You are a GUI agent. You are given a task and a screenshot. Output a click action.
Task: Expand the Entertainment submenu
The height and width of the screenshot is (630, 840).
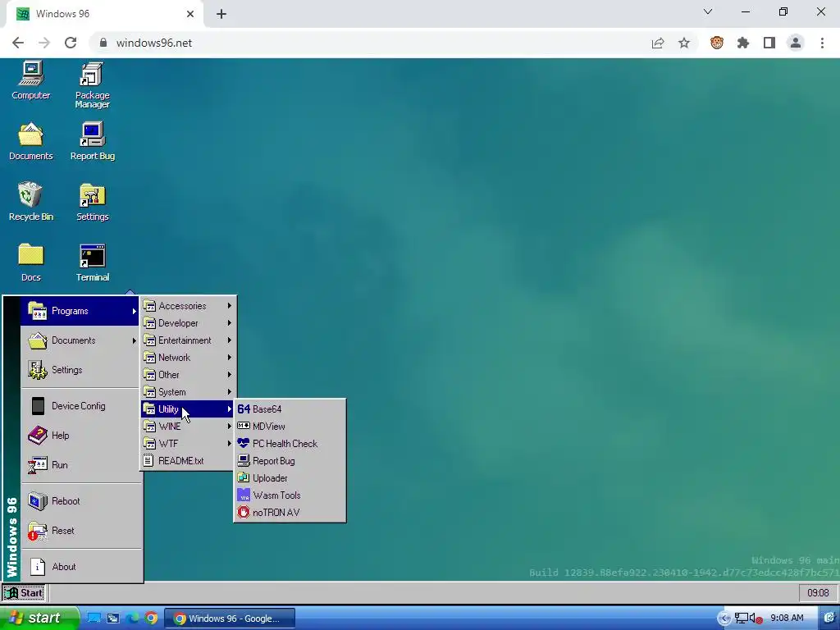(x=188, y=340)
